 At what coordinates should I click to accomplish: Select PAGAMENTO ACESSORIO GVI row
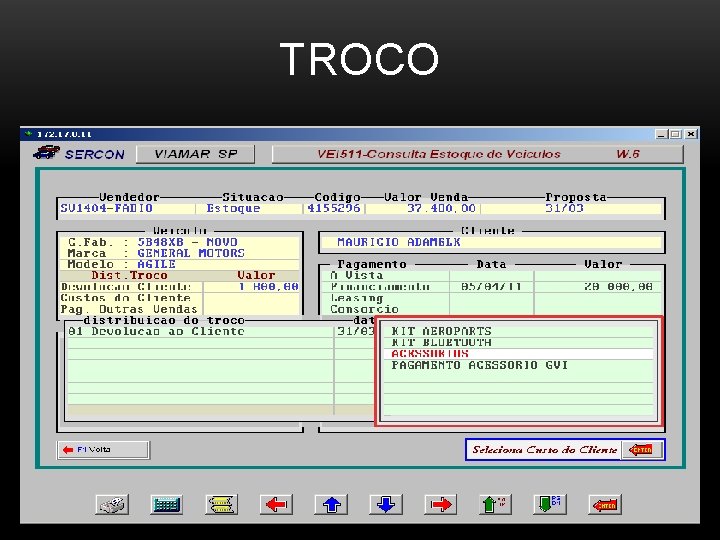518,366
